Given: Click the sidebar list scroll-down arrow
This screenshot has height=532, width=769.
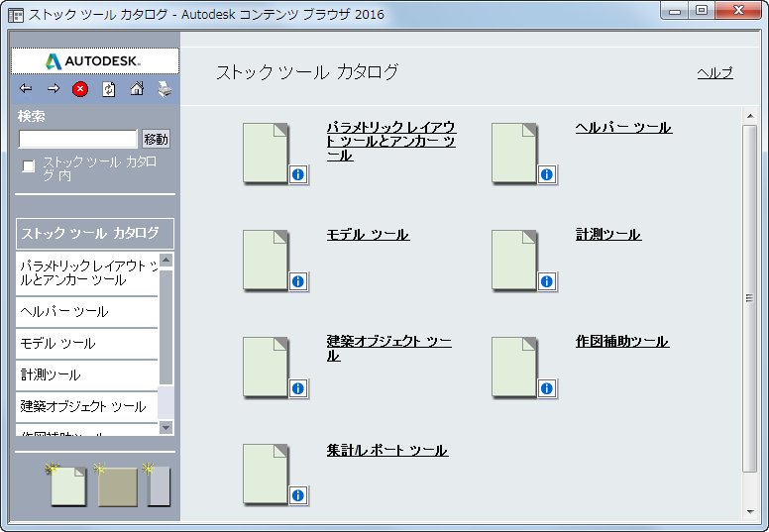Looking at the screenshot, I should pyautogui.click(x=166, y=428).
